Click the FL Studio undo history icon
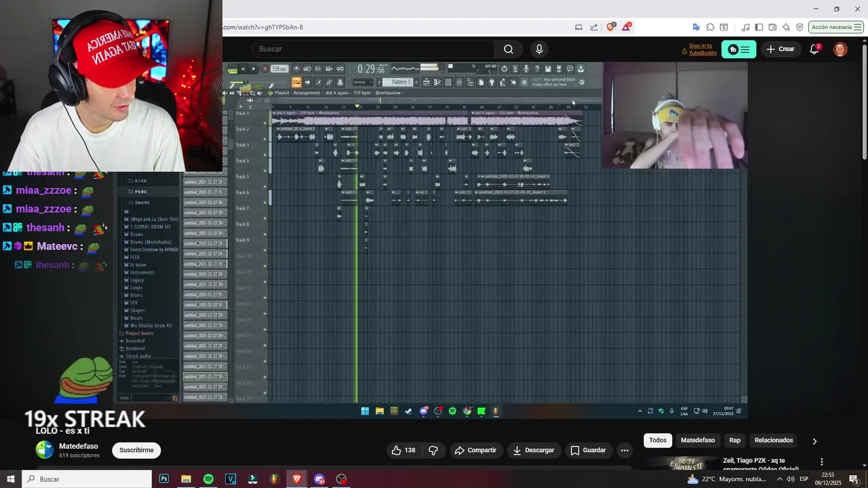868x488 pixels. pos(504,68)
